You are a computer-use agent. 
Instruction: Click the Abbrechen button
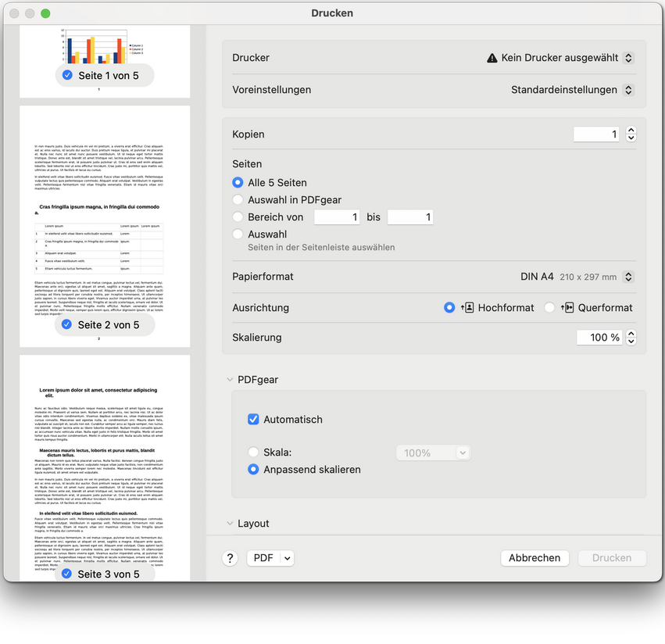tap(535, 557)
